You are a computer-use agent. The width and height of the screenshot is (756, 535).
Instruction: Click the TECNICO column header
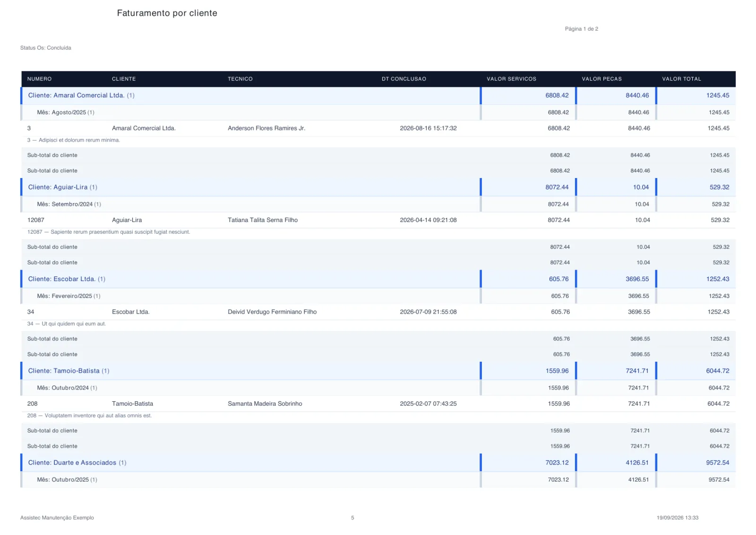[240, 79]
